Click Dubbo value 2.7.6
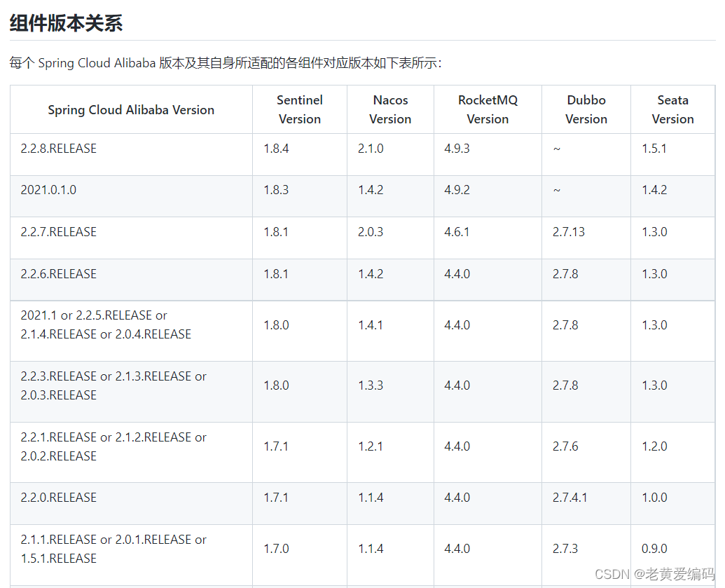725x588 pixels. (x=565, y=446)
